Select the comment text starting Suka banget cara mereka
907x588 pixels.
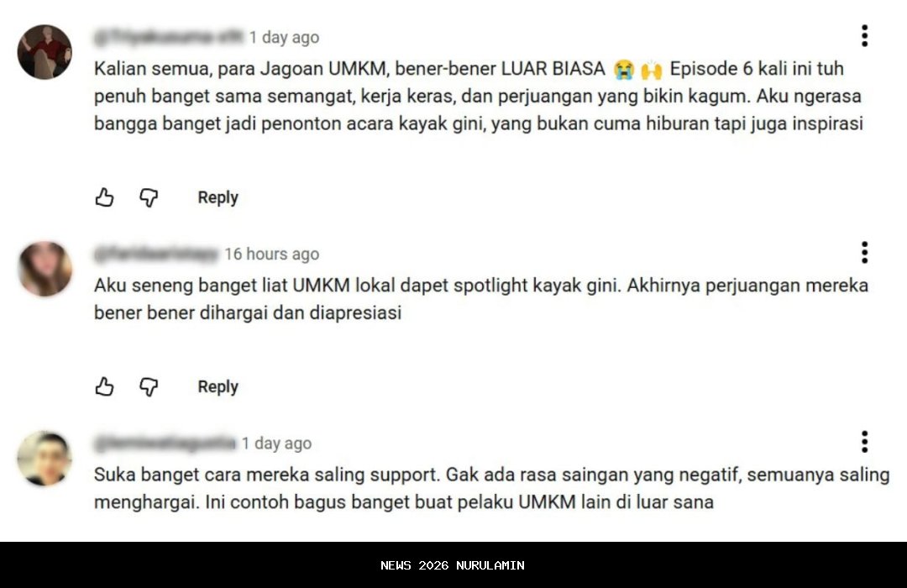(491, 488)
